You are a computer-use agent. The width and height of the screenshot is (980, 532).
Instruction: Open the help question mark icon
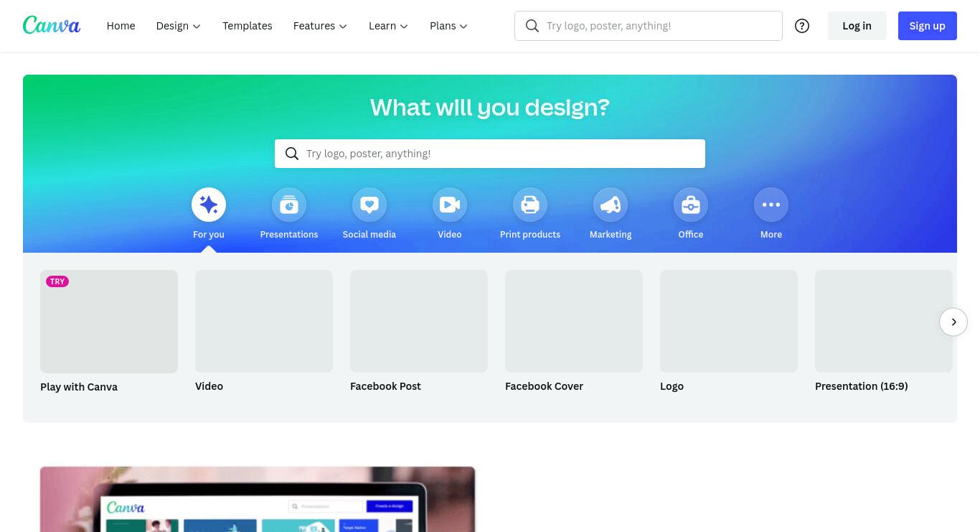(x=802, y=26)
